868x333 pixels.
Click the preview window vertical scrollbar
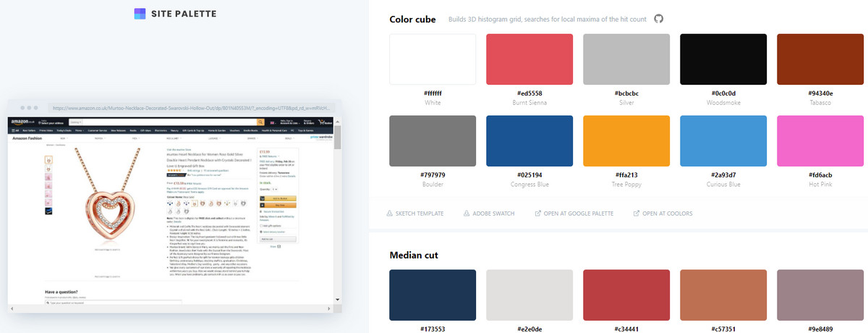[x=338, y=211]
